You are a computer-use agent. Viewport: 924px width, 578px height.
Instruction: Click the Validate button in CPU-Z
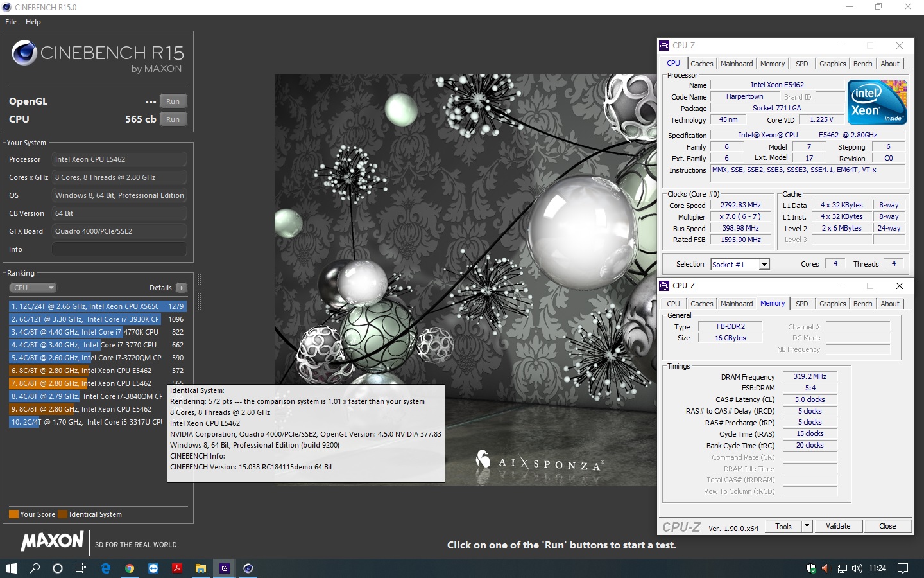tap(838, 526)
